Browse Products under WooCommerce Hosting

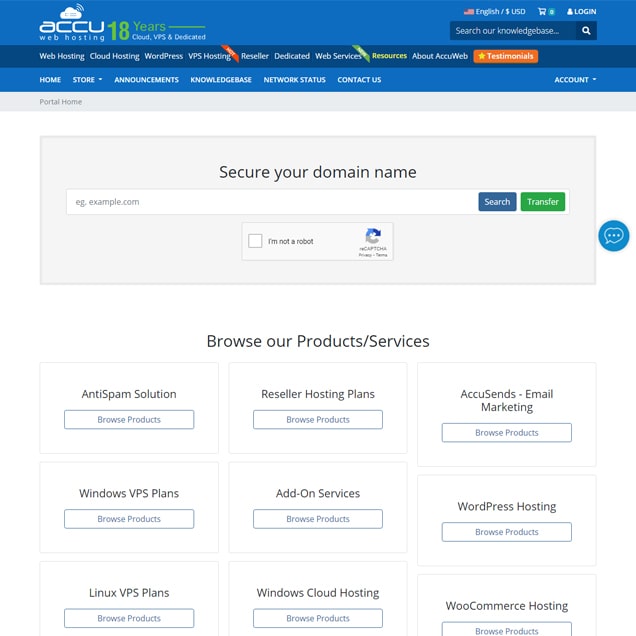click(507, 630)
